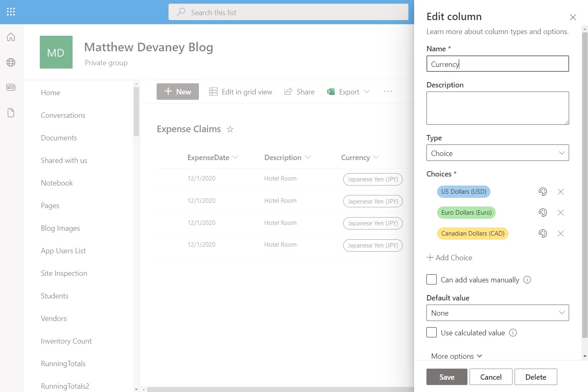Open the color palette for Euro Dollars choice
Image resolution: width=588 pixels, height=392 pixels.
pyautogui.click(x=542, y=213)
